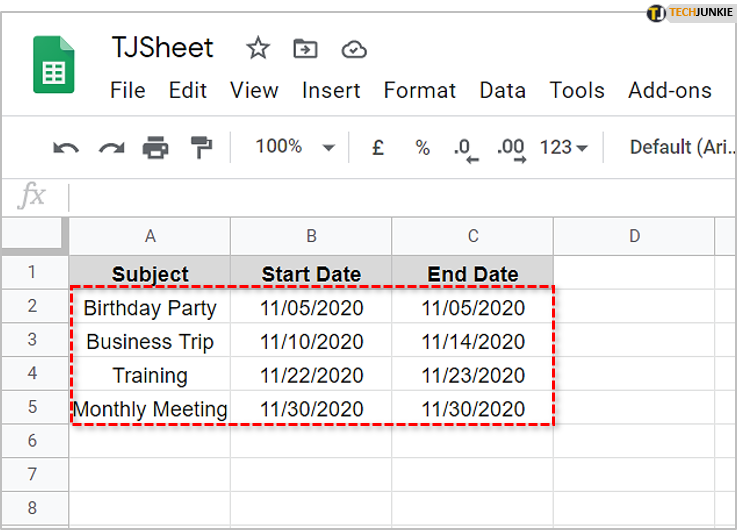Image resolution: width=741 pixels, height=530 pixels.
Task: Click the formula bar input field
Action: [x=400, y=195]
